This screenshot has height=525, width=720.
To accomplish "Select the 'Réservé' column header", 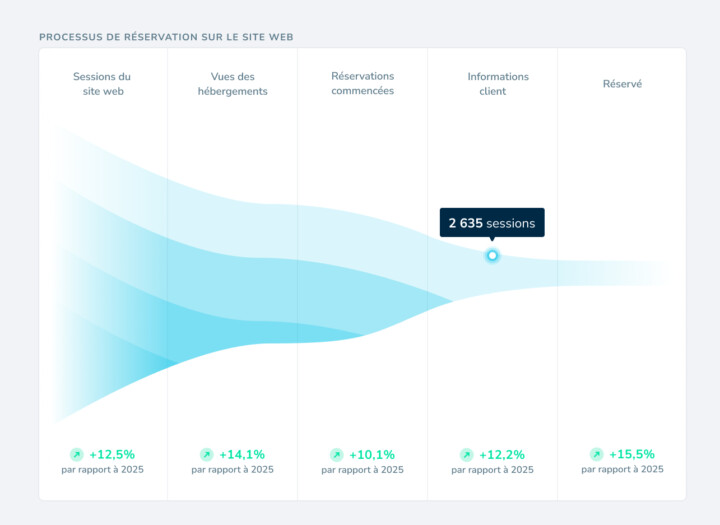I will tap(622, 84).
